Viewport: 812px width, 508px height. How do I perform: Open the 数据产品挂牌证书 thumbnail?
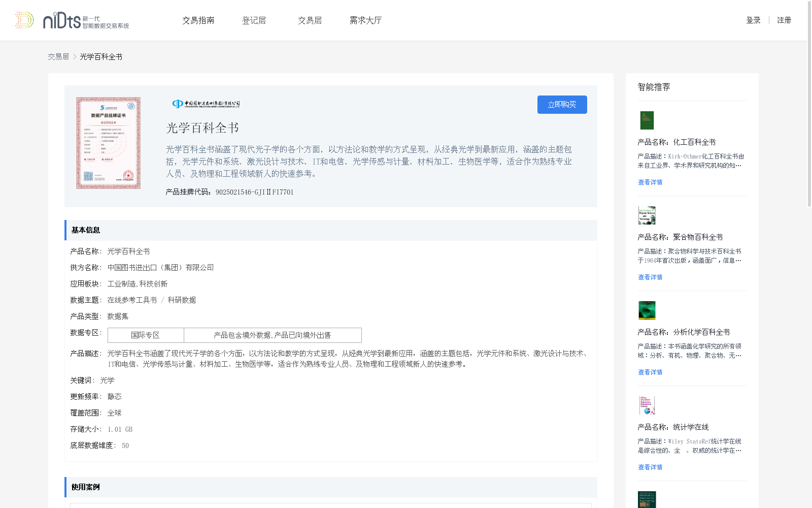109,143
